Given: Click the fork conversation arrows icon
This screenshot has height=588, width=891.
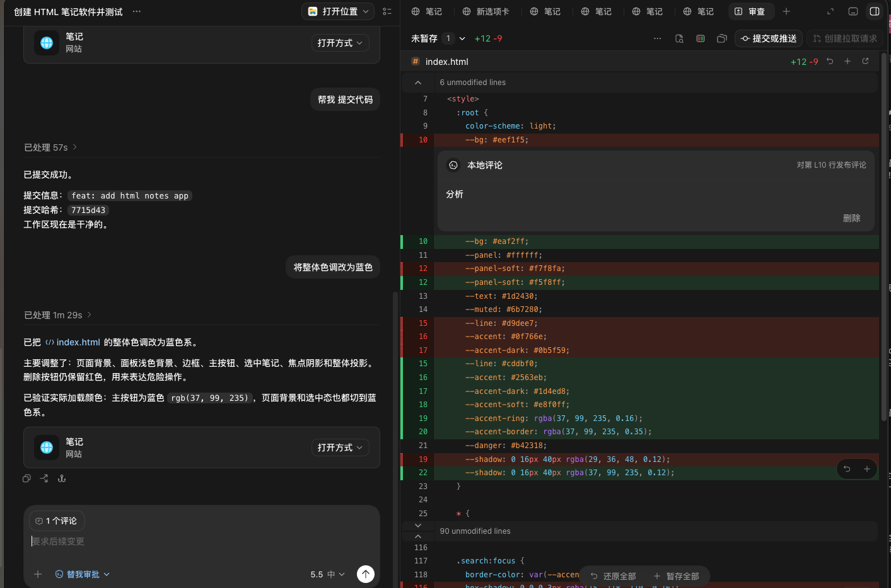Looking at the screenshot, I should pos(44,478).
